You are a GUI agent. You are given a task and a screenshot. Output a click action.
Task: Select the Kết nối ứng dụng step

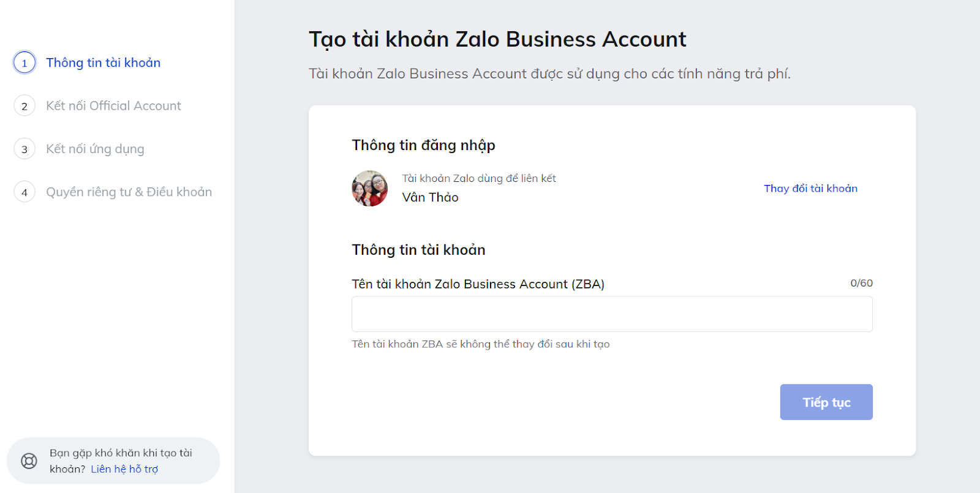(95, 149)
